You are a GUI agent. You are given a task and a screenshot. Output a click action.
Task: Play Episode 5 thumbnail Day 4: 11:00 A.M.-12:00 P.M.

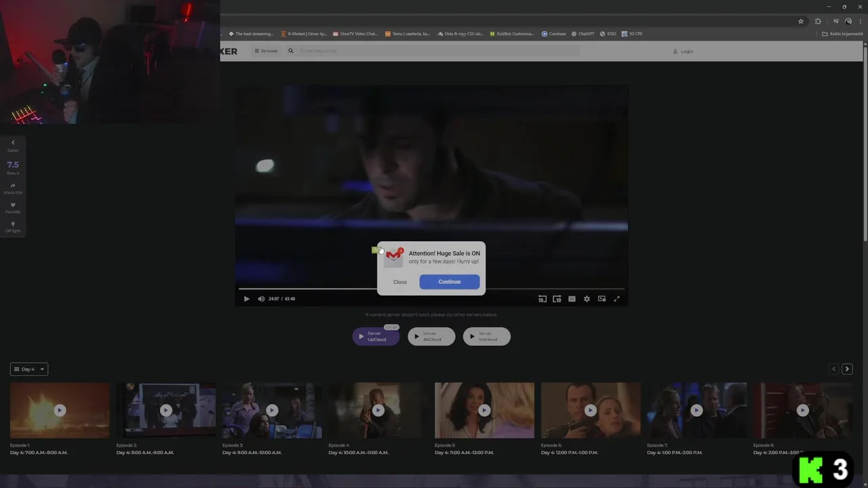[484, 410]
